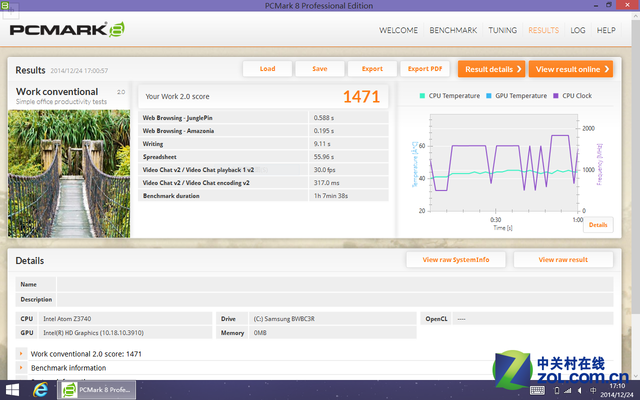Open the touch keyboard icon
The height and width of the screenshot is (400, 640).
click(x=537, y=391)
